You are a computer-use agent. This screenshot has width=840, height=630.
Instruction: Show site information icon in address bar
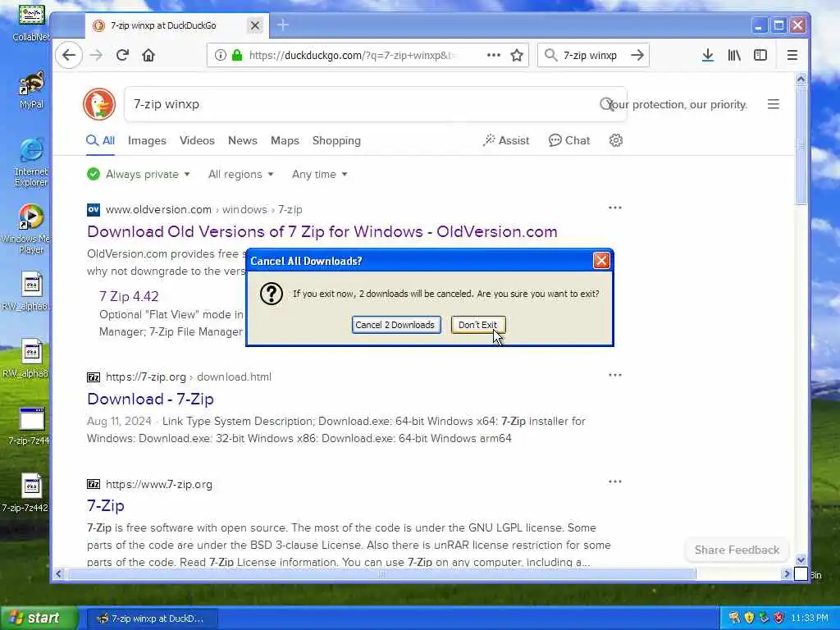click(220, 55)
